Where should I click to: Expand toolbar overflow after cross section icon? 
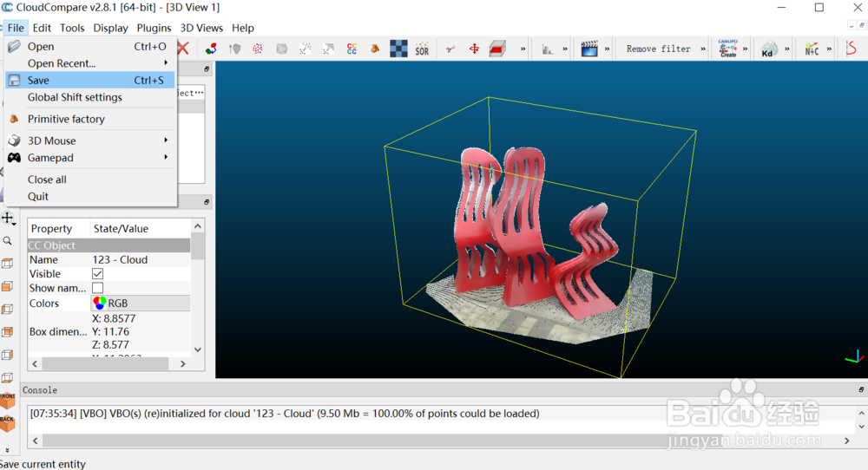click(523, 49)
